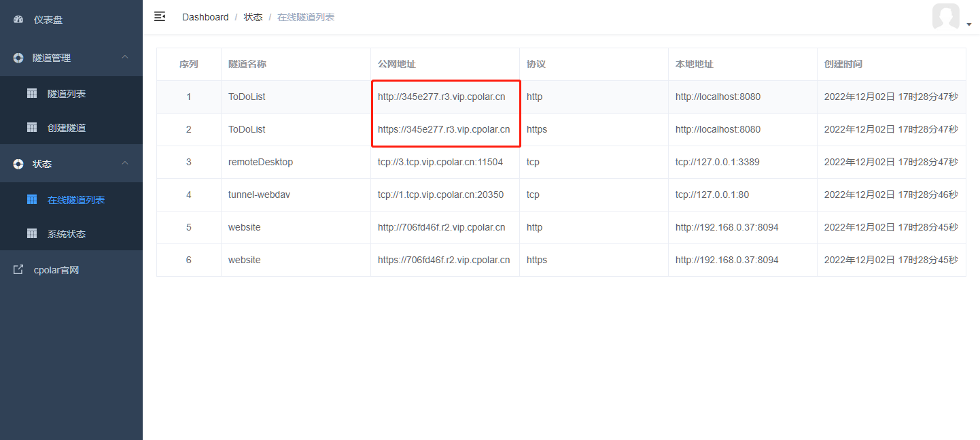This screenshot has width=980, height=440.
Task: Click the 在线隧道列表 breadcrumb
Action: click(x=306, y=17)
